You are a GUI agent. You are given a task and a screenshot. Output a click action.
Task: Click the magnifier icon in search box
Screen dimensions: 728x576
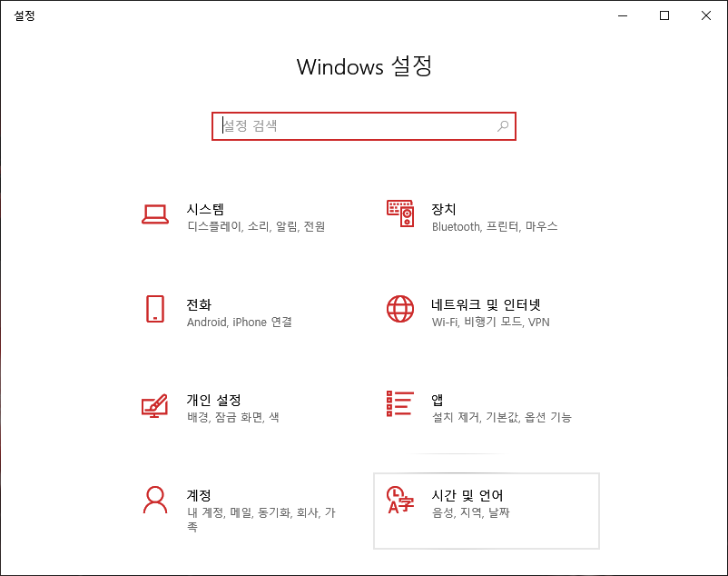[x=503, y=126]
